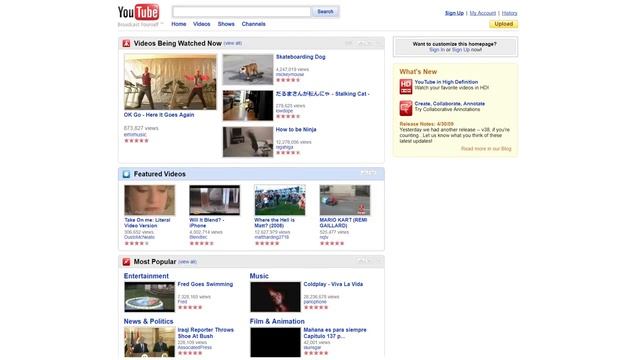Open the Stalking Cat video thumbnail
This screenshot has height=360, width=640.
point(248,106)
